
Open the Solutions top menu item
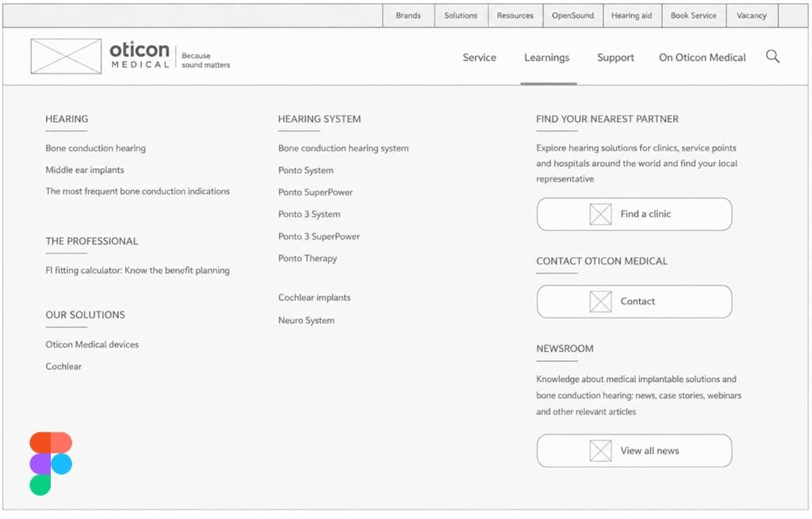tap(461, 16)
